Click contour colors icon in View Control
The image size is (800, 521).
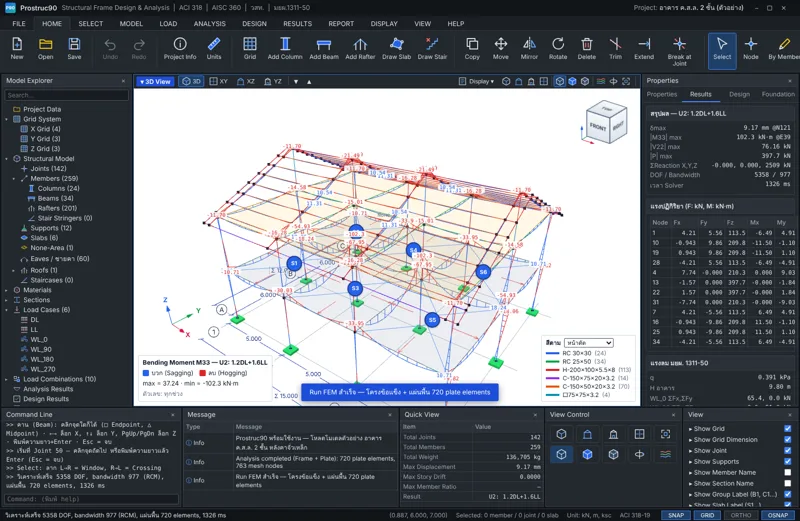pos(665,454)
